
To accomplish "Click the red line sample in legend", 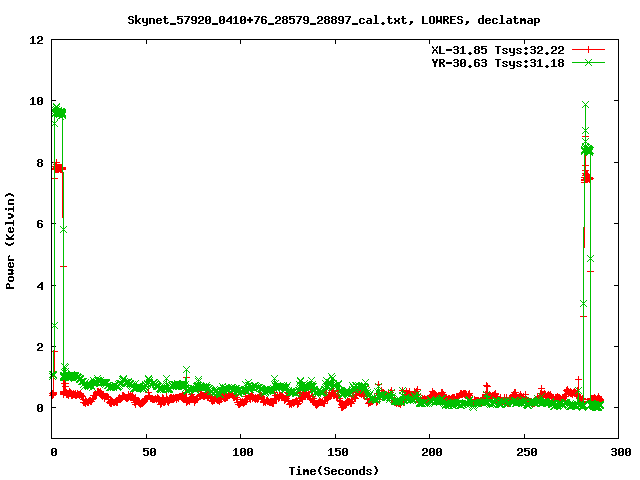I will pyautogui.click(x=588, y=50).
